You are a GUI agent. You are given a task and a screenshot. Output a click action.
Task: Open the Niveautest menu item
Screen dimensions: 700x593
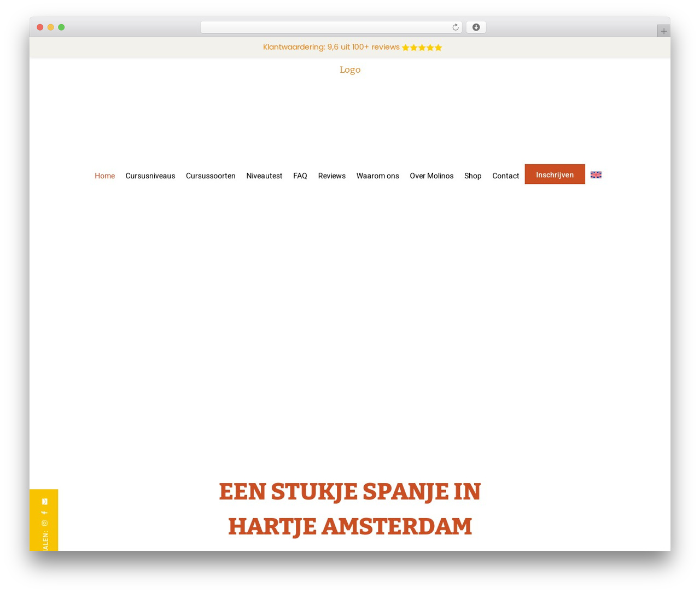point(264,176)
